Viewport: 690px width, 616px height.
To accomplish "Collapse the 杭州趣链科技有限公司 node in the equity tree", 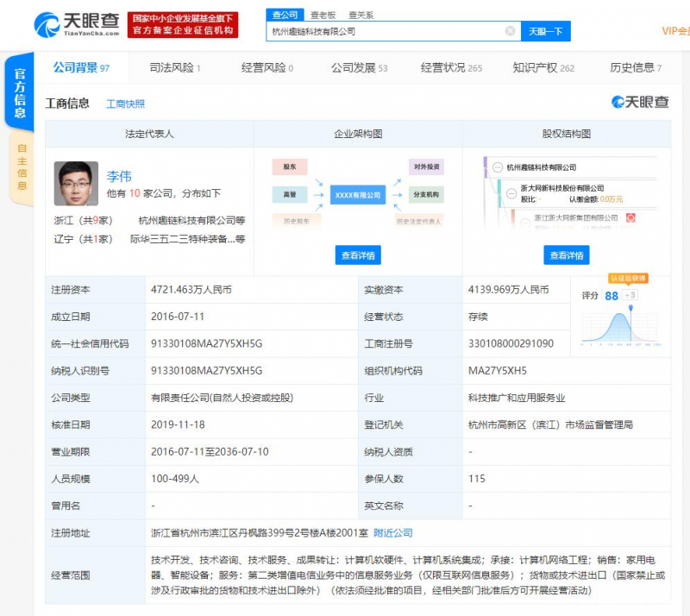I will point(498,167).
